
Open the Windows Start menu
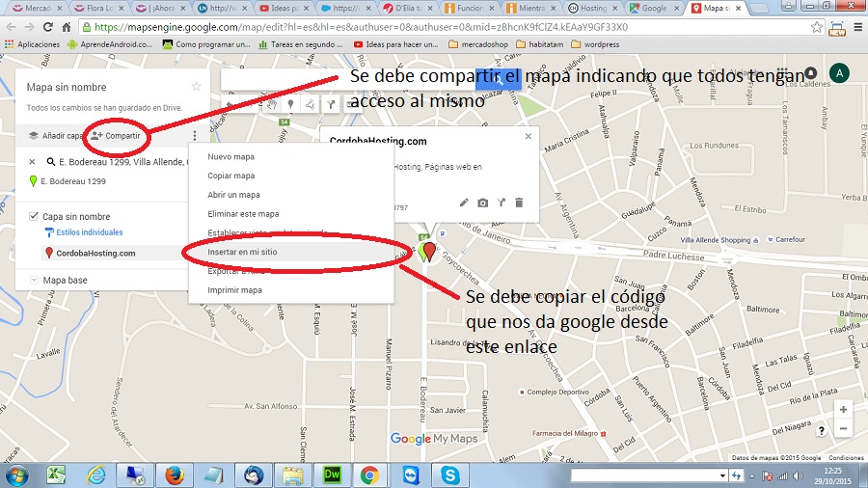tap(16, 475)
